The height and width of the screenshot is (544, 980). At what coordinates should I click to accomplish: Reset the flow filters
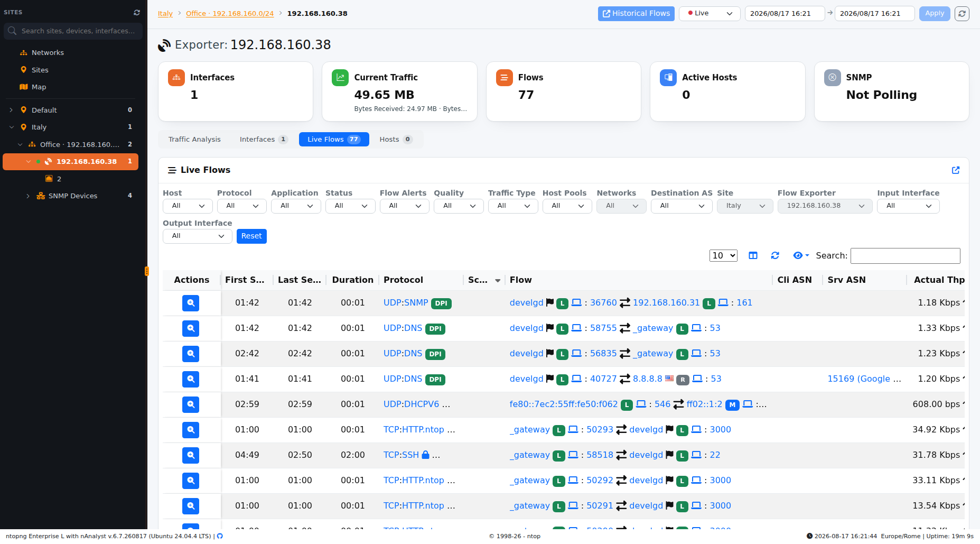[251, 236]
